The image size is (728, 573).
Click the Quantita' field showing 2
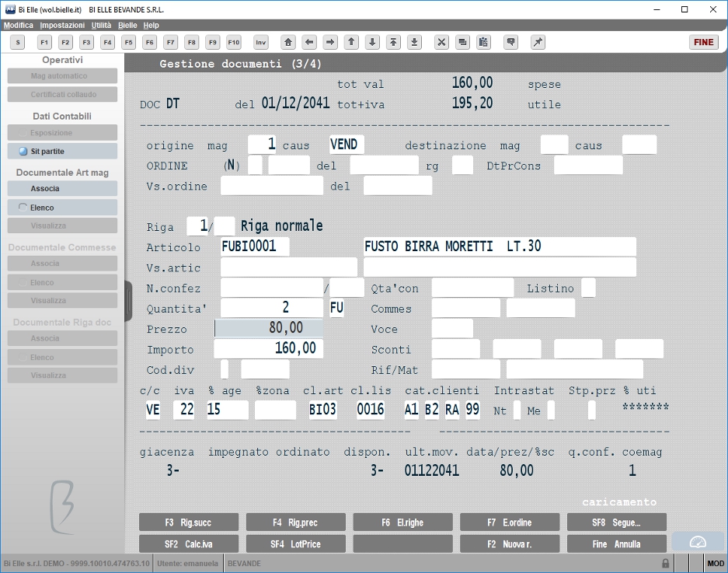tap(272, 308)
